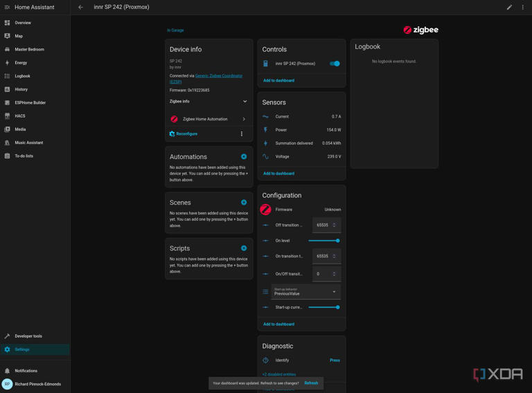The image size is (532, 393).
Task: Toggle the innr SP 242 (Proxmox) switch
Action: point(335,64)
